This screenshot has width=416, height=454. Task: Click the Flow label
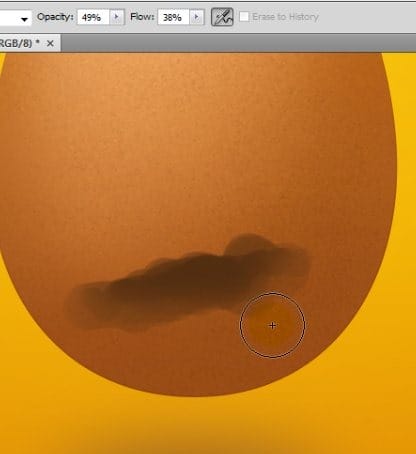pos(142,17)
